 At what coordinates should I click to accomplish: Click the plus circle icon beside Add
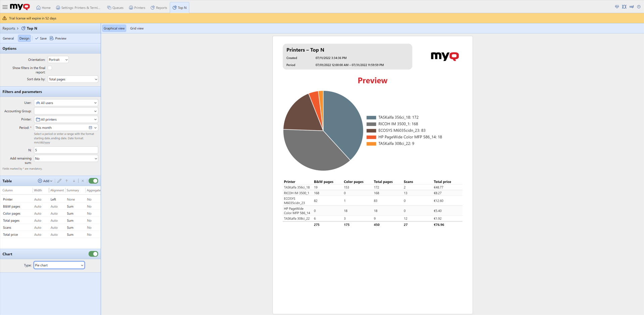click(40, 181)
